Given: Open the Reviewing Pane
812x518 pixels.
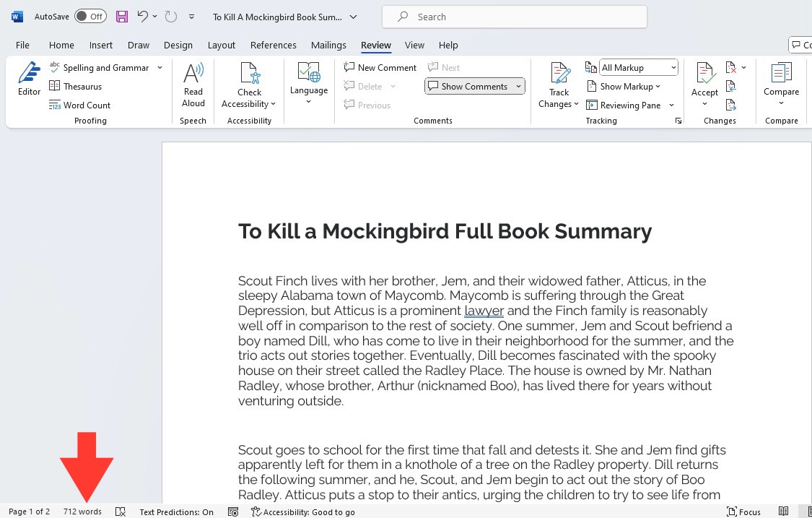Looking at the screenshot, I should (x=624, y=105).
